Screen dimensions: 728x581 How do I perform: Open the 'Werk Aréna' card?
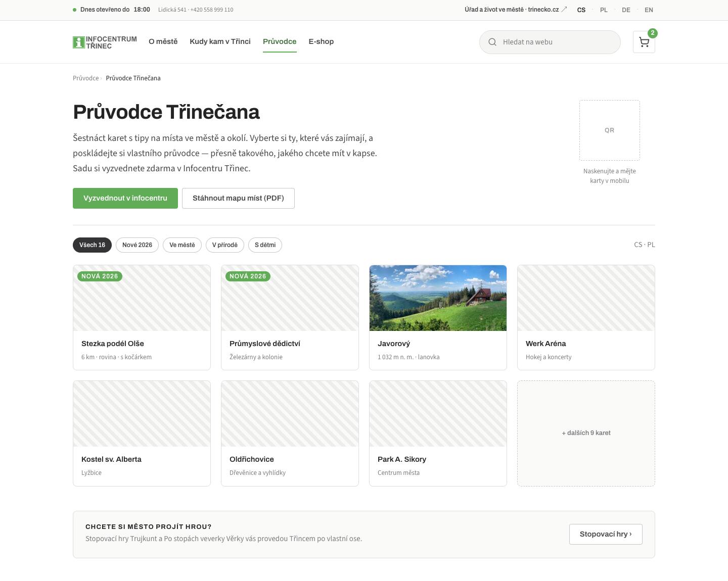(x=586, y=317)
